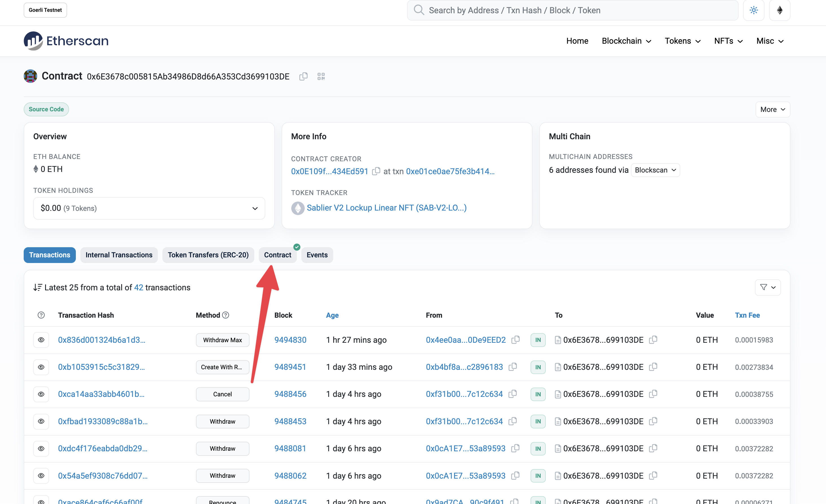Click the sort icon beside Latest 25
Viewport: 826px width, 504px height.
37,288
